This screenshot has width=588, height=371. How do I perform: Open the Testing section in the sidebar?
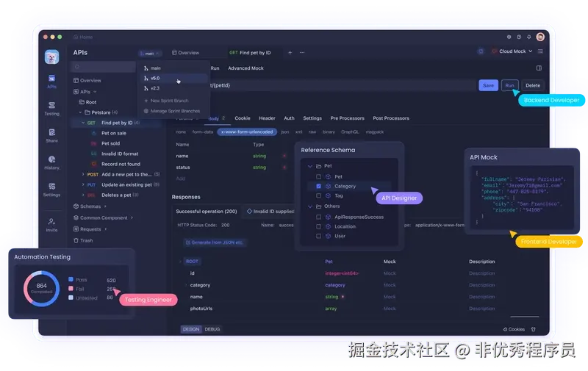(x=51, y=108)
